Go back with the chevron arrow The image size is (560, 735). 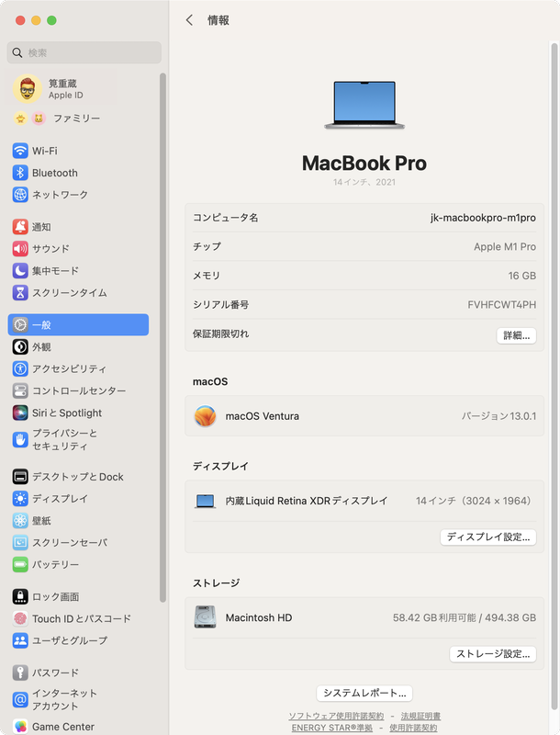pyautogui.click(x=189, y=20)
